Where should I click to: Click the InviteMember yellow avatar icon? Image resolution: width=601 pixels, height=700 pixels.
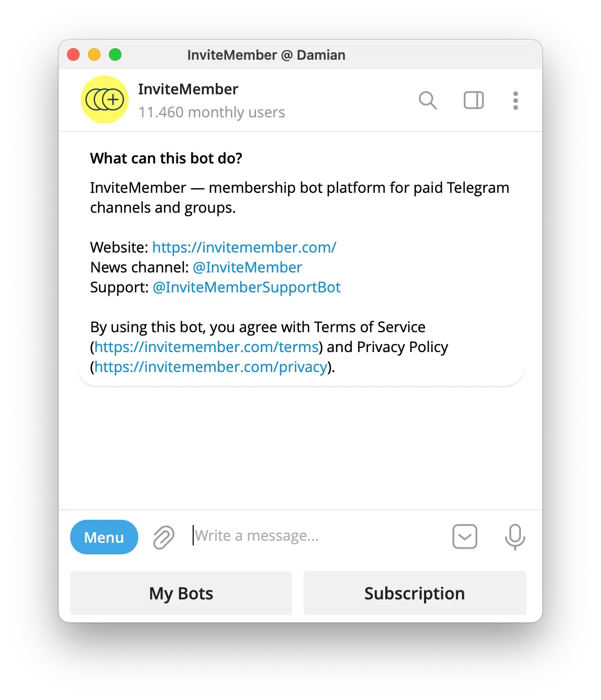(105, 100)
